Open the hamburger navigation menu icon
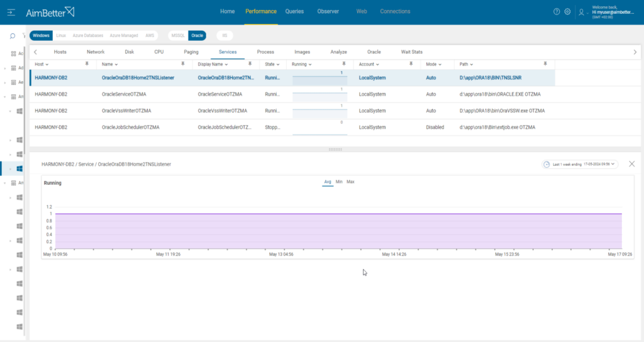The height and width of the screenshot is (342, 644). click(x=11, y=13)
